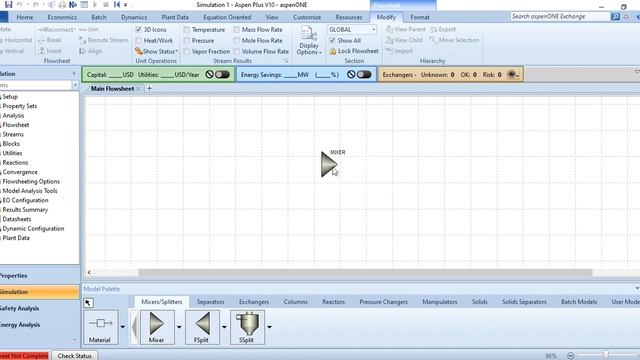
Task: Enable the Heat/Work checkbox
Action: (138, 40)
